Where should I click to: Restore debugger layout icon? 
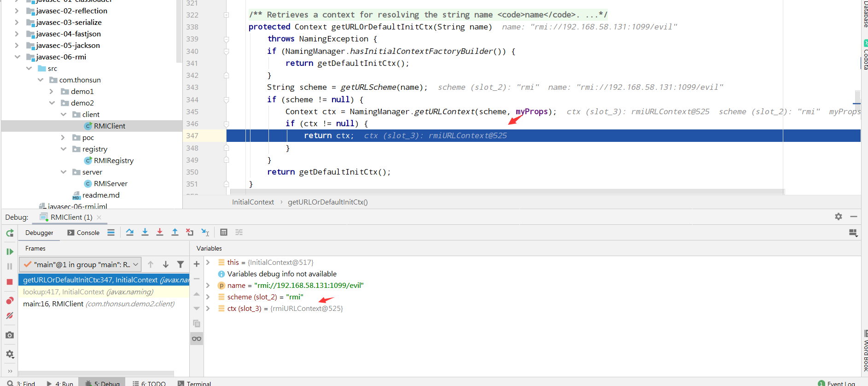(x=853, y=233)
